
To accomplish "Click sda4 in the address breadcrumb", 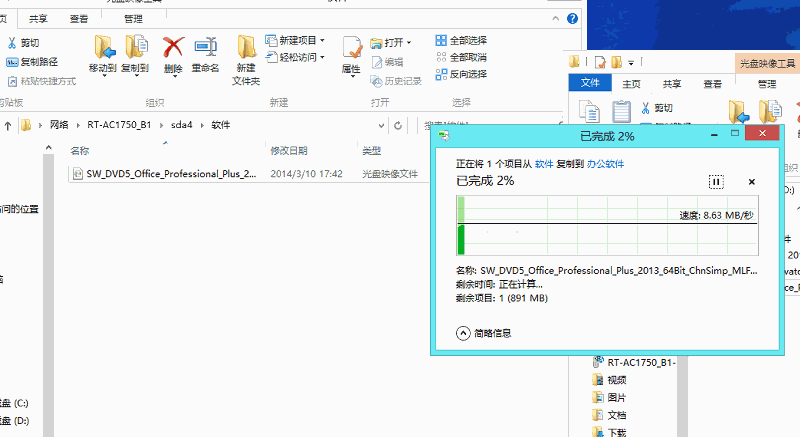I will tap(181, 125).
